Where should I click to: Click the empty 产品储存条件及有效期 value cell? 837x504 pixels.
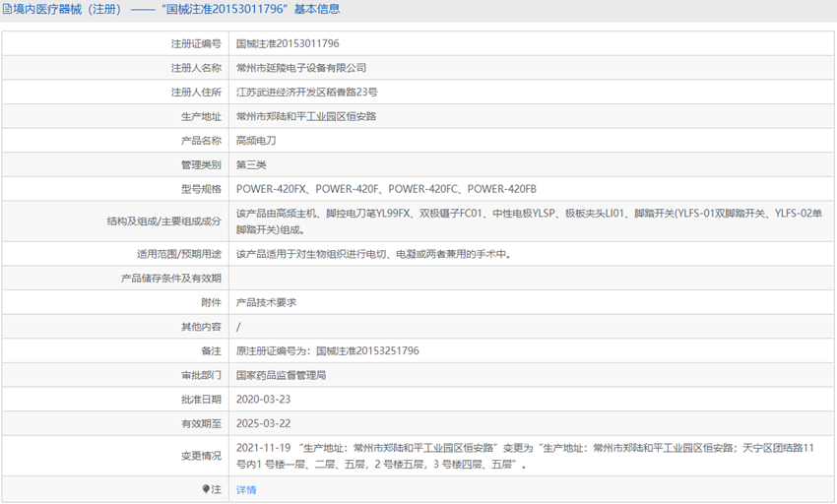point(532,279)
